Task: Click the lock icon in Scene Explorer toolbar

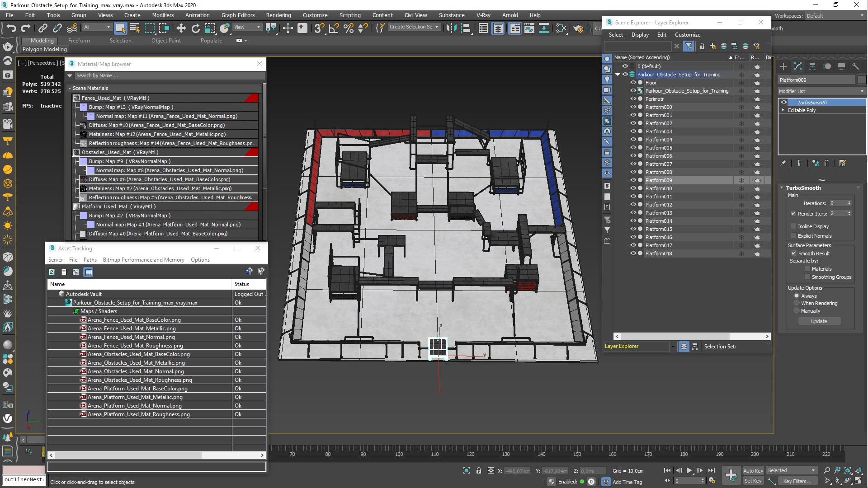Action: point(702,46)
